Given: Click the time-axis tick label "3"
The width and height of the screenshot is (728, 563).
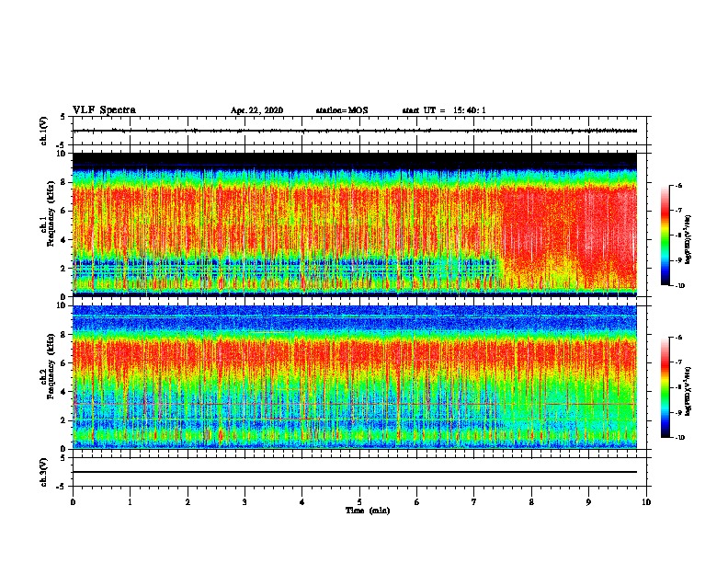Looking at the screenshot, I should 245,502.
